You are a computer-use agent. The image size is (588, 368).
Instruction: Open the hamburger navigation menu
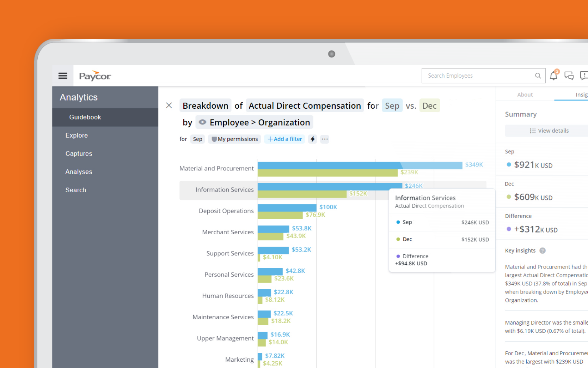63,76
